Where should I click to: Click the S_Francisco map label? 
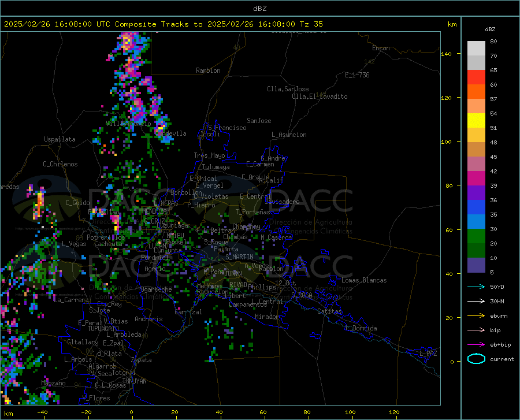coord(227,128)
